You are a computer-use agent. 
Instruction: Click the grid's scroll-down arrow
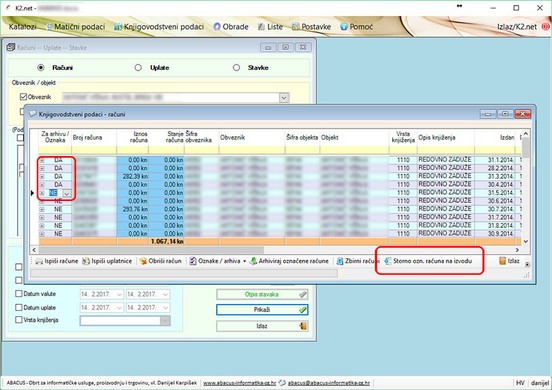pos(526,241)
